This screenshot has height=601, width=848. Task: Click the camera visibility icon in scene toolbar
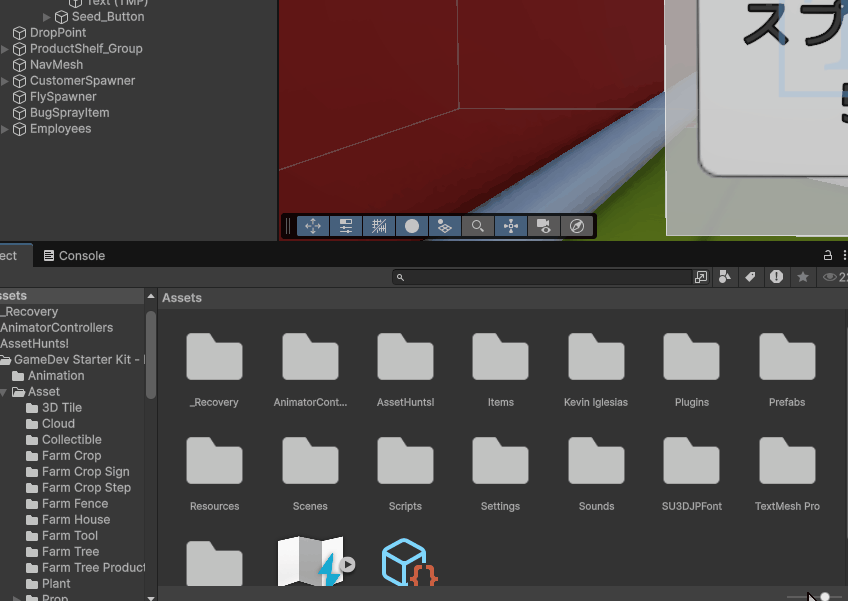[543, 226]
